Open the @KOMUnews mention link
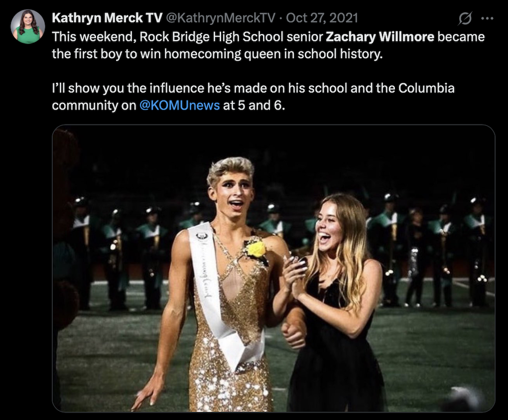The width and height of the screenshot is (508, 420). [180, 106]
